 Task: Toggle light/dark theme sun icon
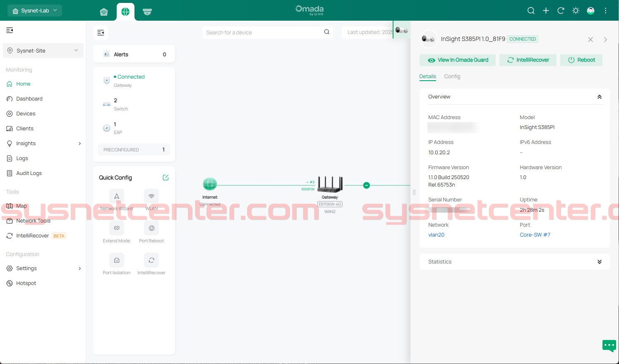click(576, 11)
